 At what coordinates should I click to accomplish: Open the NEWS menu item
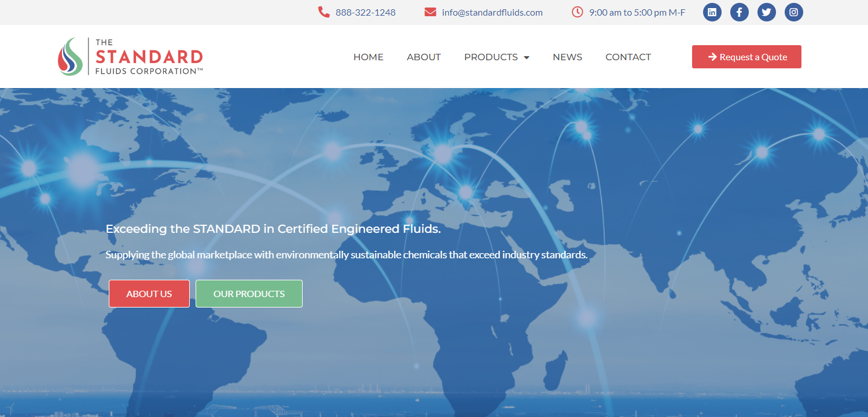click(568, 57)
